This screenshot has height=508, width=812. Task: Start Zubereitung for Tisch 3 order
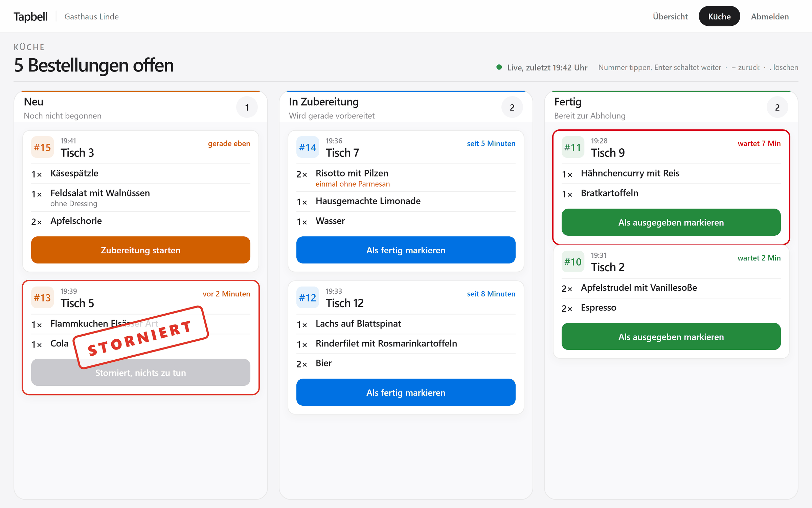click(141, 250)
